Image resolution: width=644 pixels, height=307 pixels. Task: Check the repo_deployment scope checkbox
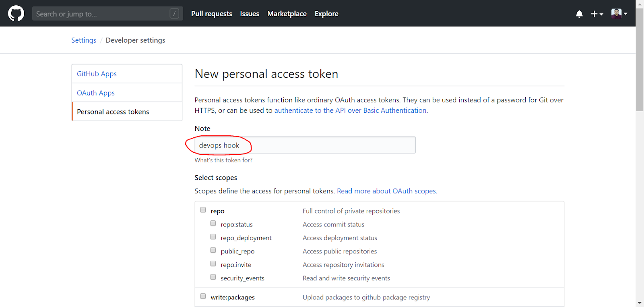[x=213, y=237]
